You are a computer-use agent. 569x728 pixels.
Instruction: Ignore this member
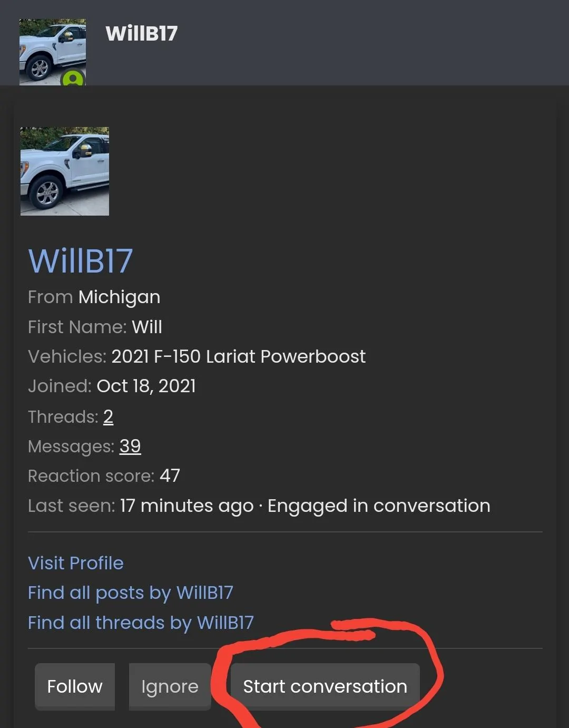(170, 686)
